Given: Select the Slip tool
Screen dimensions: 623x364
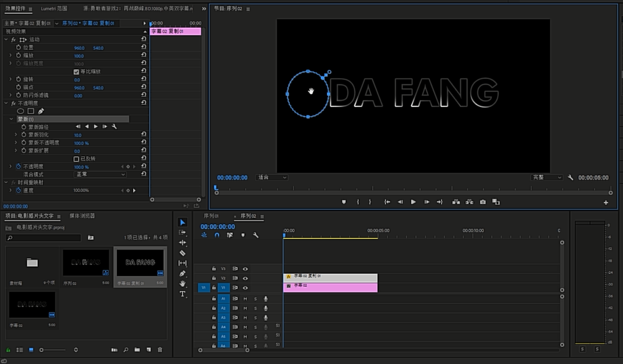Looking at the screenshot, I should pyautogui.click(x=182, y=263).
